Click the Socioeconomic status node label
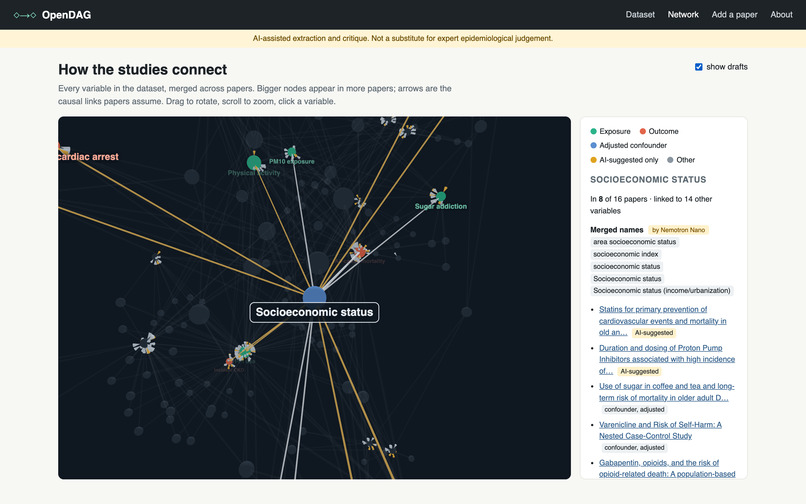Viewport: 806px width, 504px height. pos(314,312)
